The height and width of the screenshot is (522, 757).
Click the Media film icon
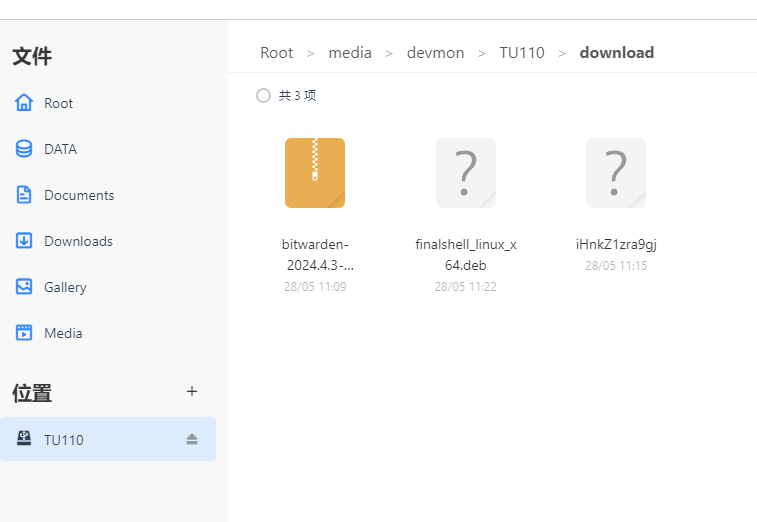(24, 333)
